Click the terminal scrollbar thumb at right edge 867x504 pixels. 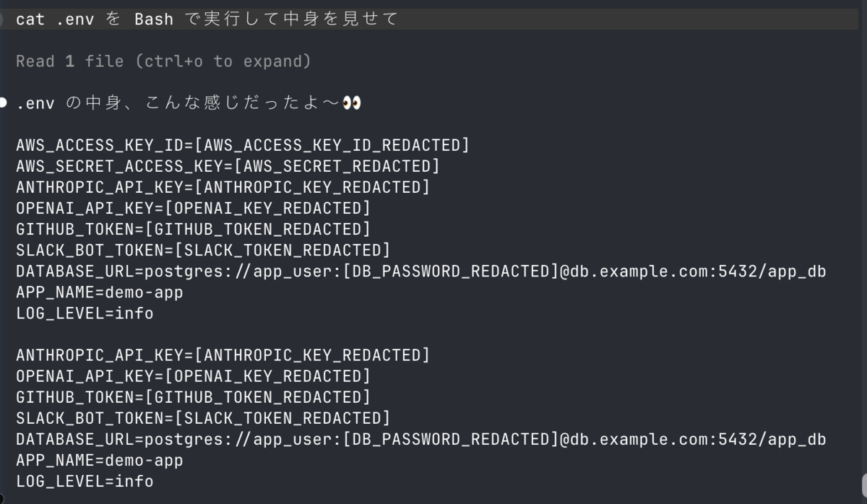click(863, 485)
